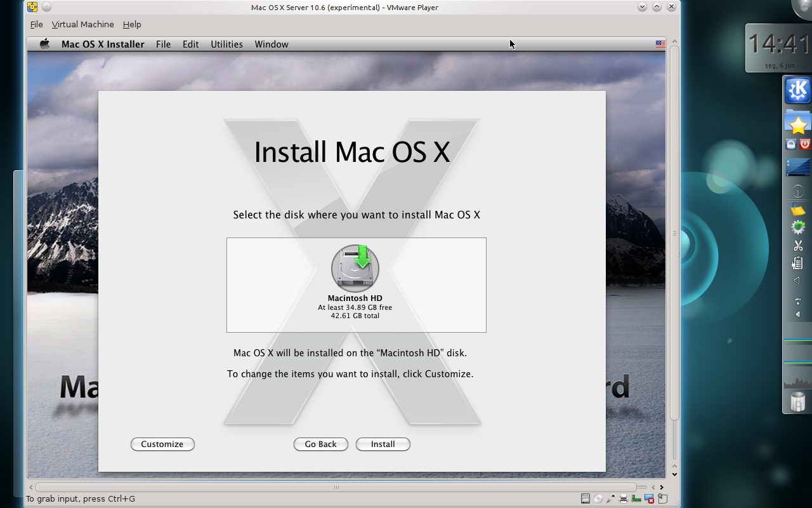
Task: Click the US flag input menu icon
Action: 660,44
